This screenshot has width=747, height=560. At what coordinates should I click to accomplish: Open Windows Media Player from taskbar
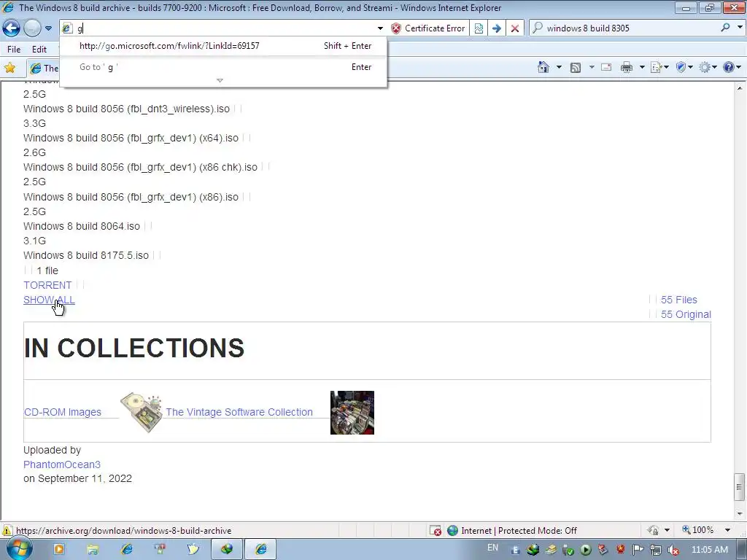59,550
